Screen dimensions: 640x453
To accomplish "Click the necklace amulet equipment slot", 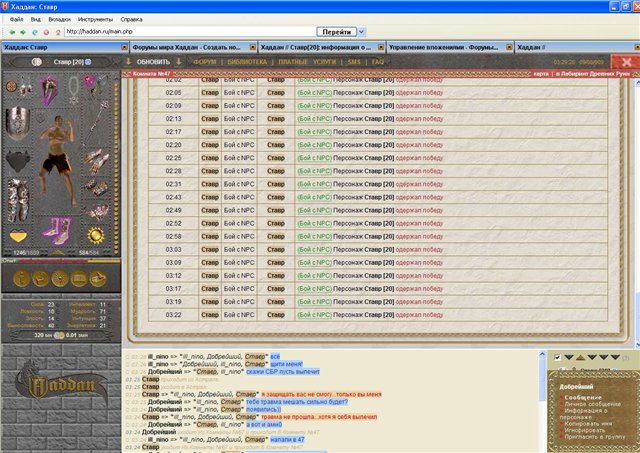I will click(73, 89).
